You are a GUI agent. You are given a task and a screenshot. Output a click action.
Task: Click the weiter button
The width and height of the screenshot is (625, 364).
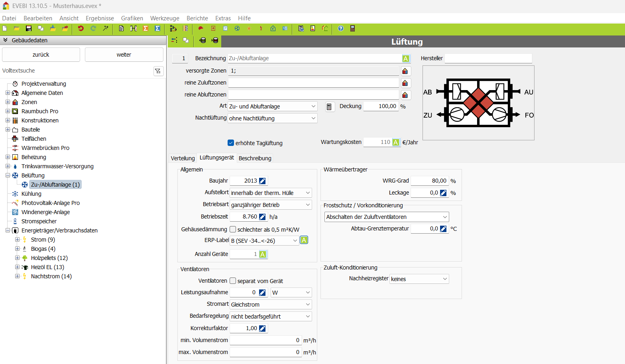point(124,55)
